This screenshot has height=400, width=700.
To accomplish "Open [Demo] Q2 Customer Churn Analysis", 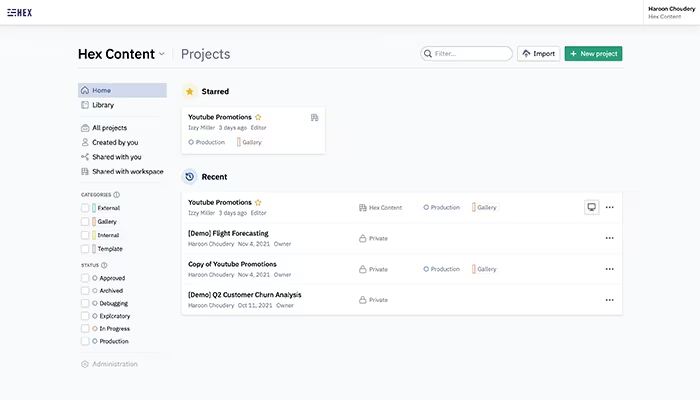I will click(245, 295).
